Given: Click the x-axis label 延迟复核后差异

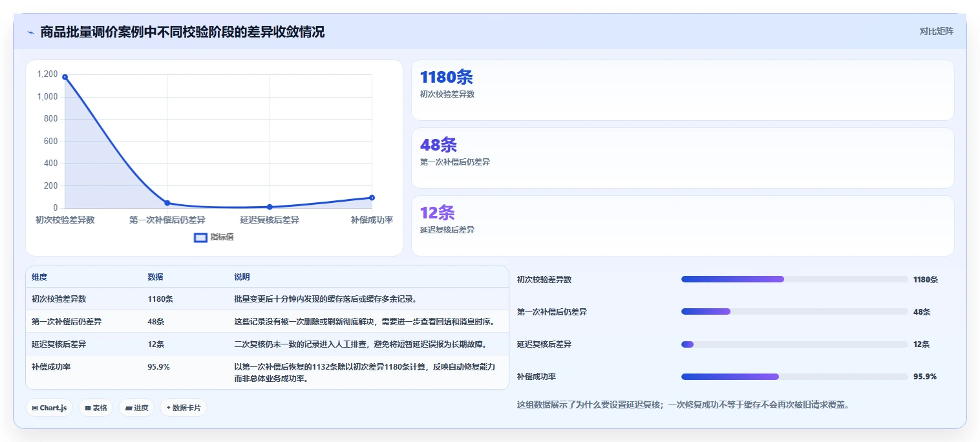Looking at the screenshot, I should (270, 220).
